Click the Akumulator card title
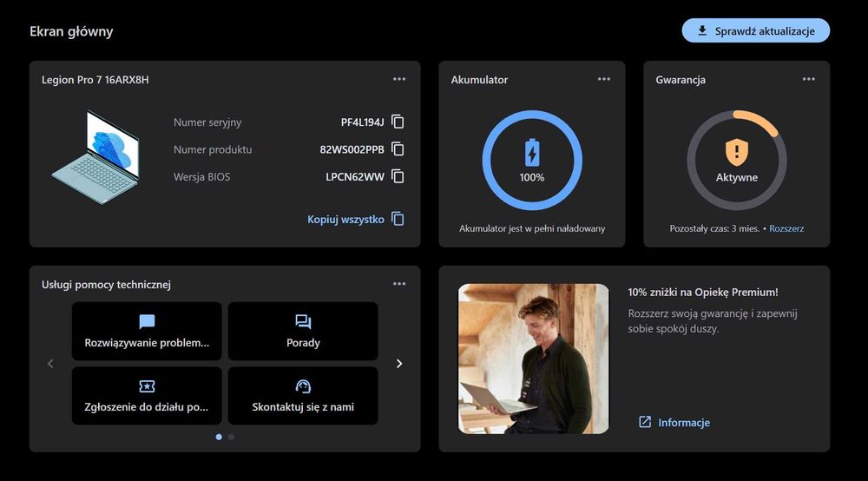The height and width of the screenshot is (481, 868). 479,80
